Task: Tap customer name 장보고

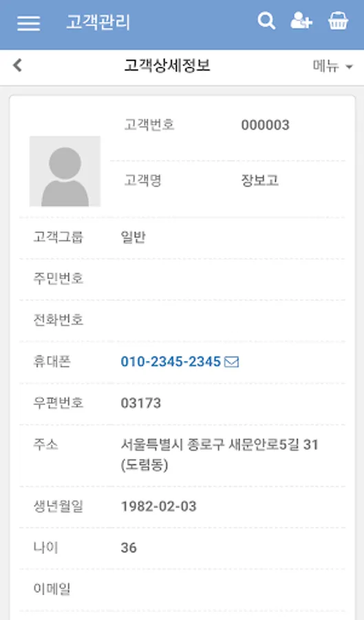Action: click(x=260, y=180)
